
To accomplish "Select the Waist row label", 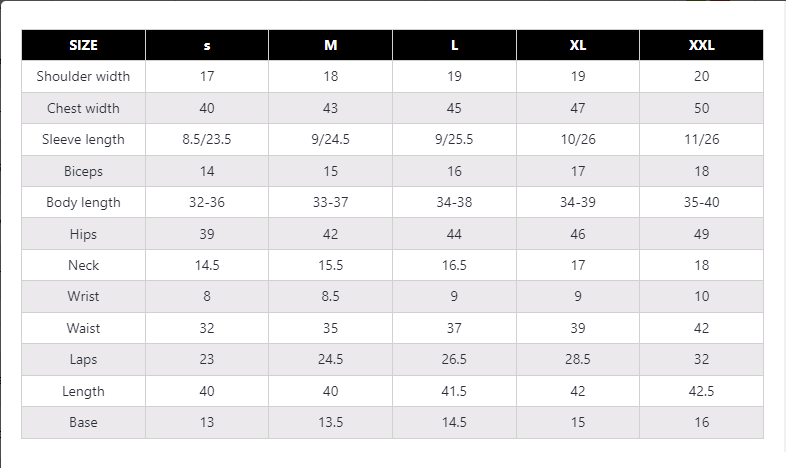I will click(83, 328).
